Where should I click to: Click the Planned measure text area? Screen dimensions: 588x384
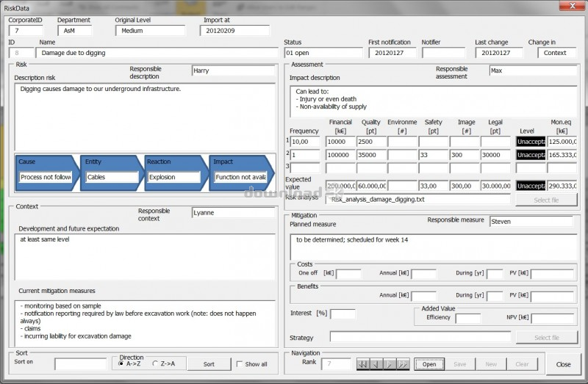tap(434, 247)
